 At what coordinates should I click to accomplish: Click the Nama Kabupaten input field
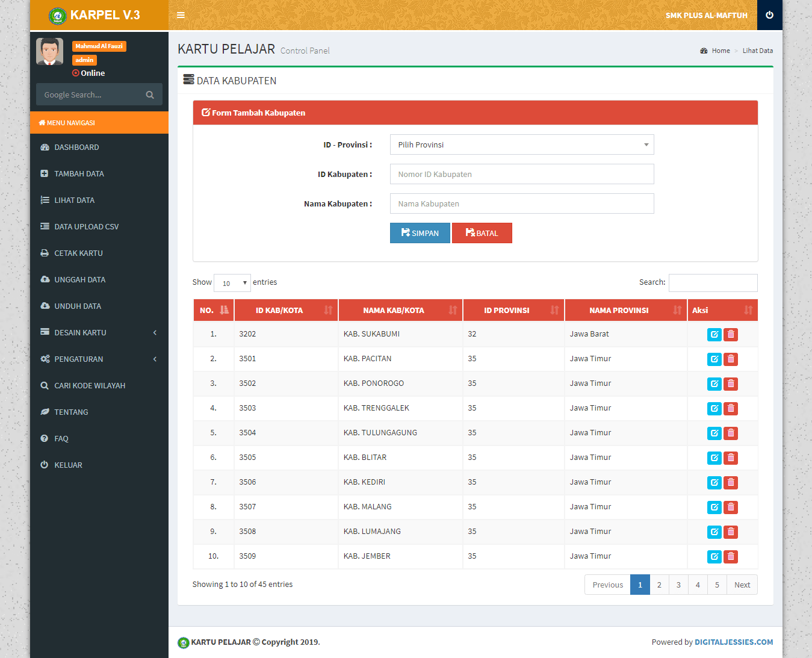click(x=521, y=204)
